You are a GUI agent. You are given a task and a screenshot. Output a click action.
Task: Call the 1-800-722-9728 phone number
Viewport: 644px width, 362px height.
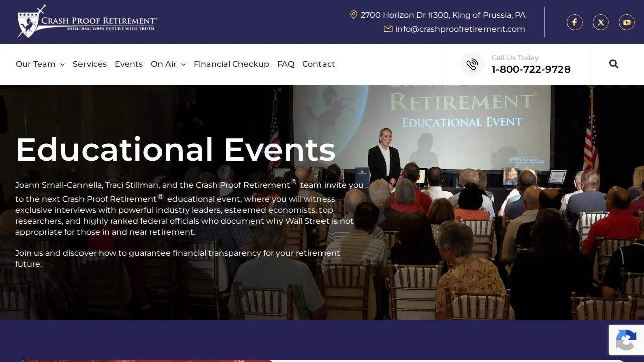531,69
